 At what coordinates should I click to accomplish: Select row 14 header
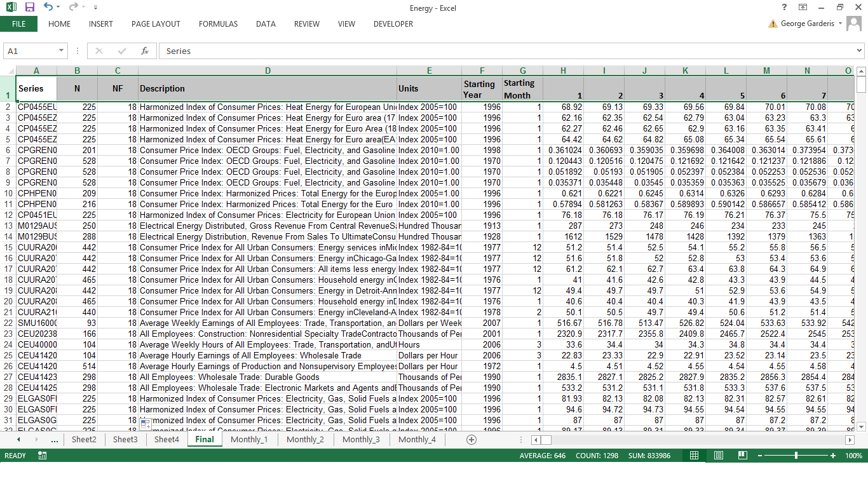pyautogui.click(x=8, y=236)
